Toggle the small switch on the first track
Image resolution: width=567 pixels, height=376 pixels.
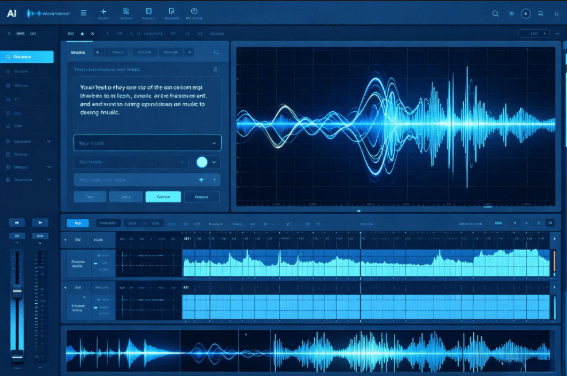click(x=96, y=263)
